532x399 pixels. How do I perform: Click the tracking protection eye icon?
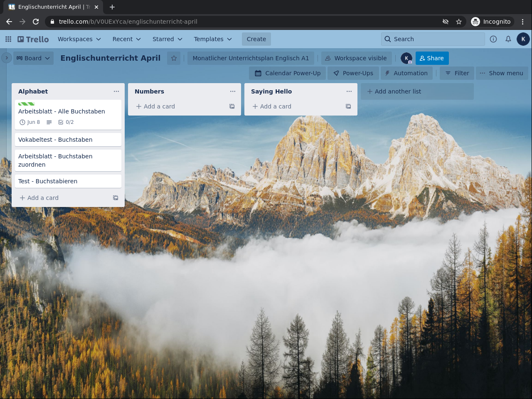[x=446, y=22]
